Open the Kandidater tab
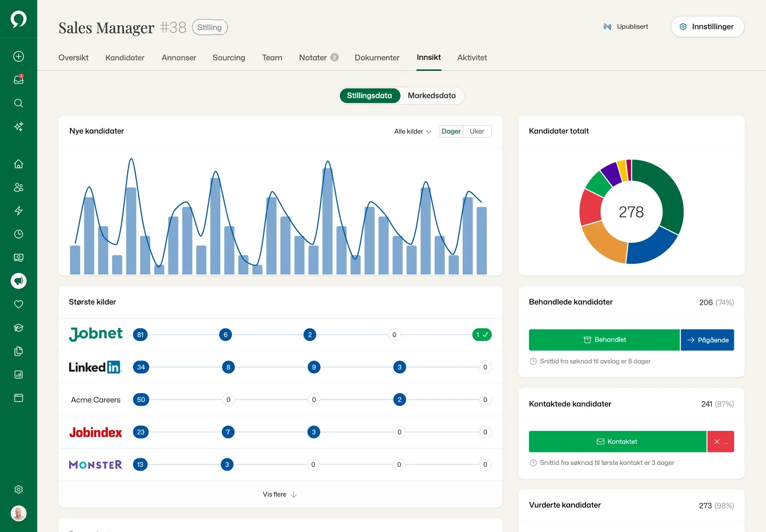The width and height of the screenshot is (766, 532). (125, 57)
